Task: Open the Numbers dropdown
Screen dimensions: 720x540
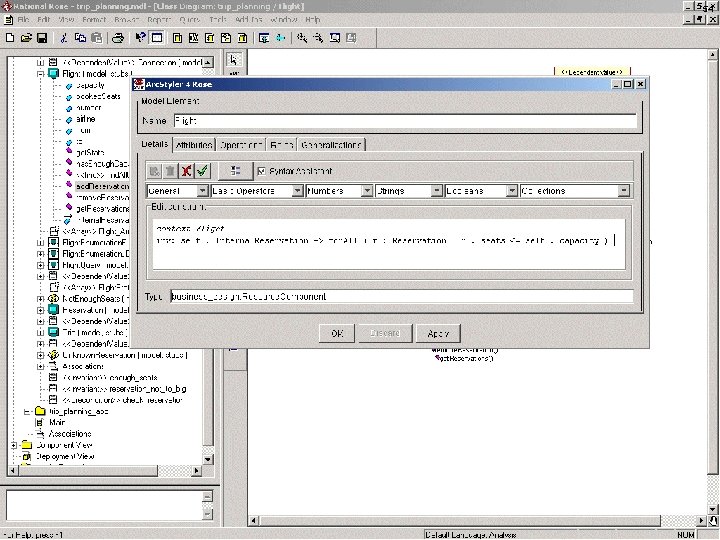Action: pyautogui.click(x=366, y=191)
